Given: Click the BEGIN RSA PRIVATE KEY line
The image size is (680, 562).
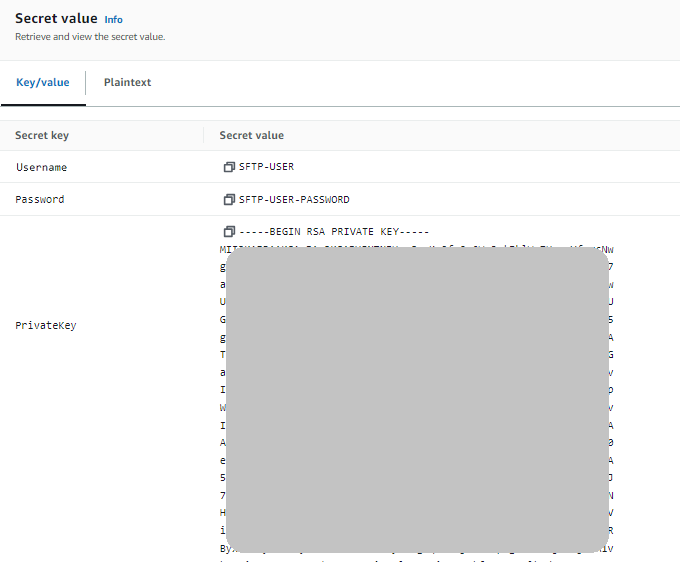Looking at the screenshot, I should [x=334, y=232].
